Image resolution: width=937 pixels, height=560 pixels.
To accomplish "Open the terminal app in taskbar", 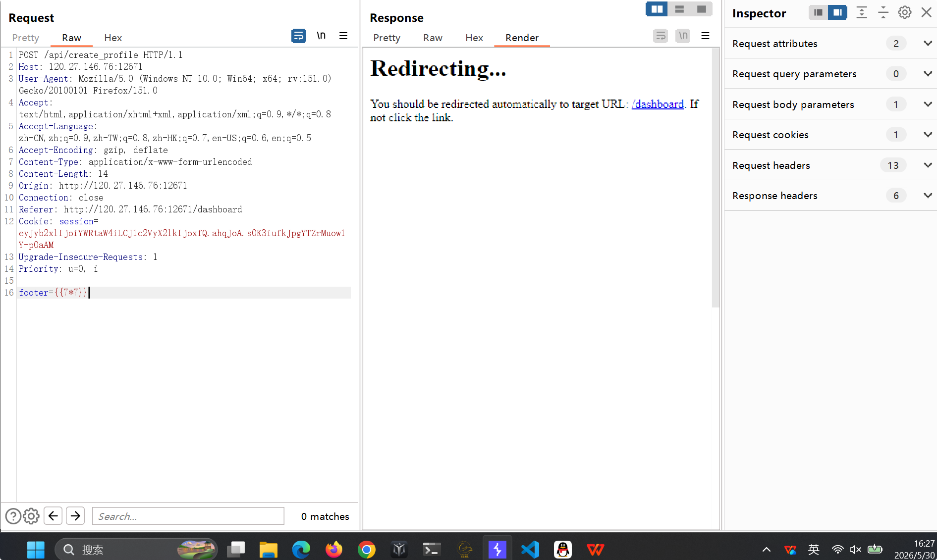I will 432,549.
